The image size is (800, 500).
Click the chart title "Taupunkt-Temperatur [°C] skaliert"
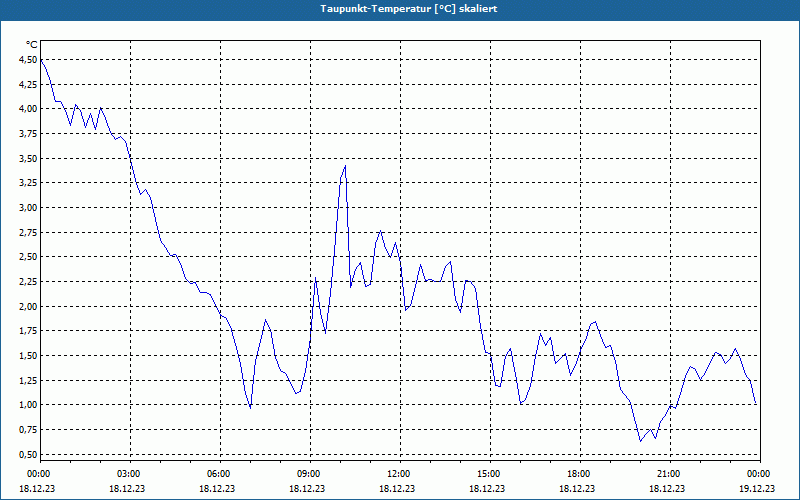[409, 9]
